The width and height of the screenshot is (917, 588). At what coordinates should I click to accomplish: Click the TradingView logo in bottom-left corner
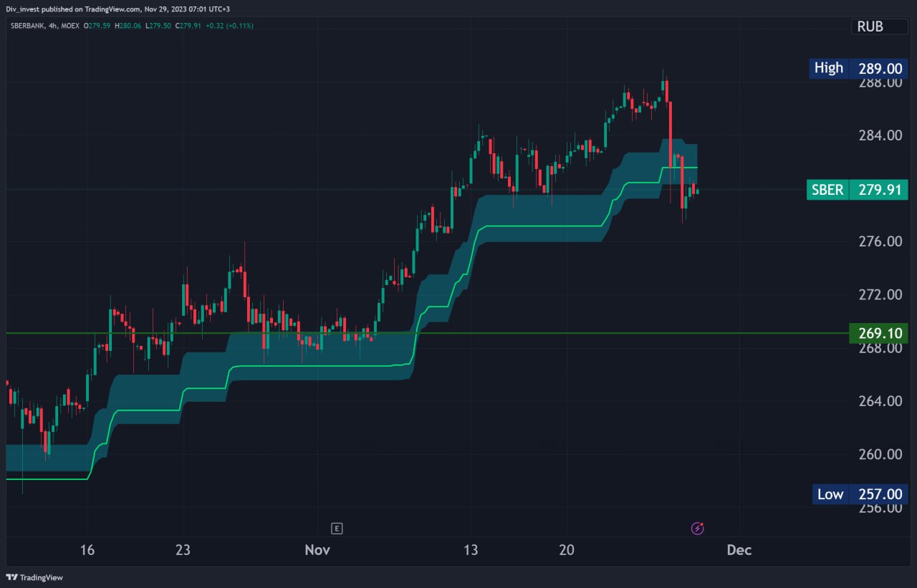point(34,577)
